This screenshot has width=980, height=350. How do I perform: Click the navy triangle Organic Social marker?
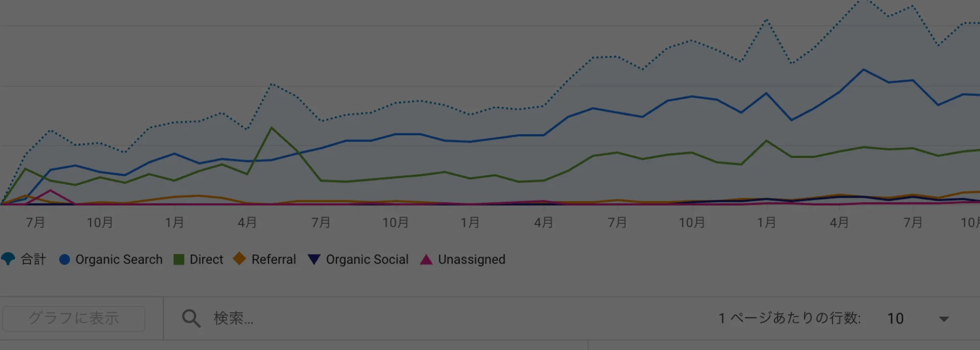coord(314,260)
